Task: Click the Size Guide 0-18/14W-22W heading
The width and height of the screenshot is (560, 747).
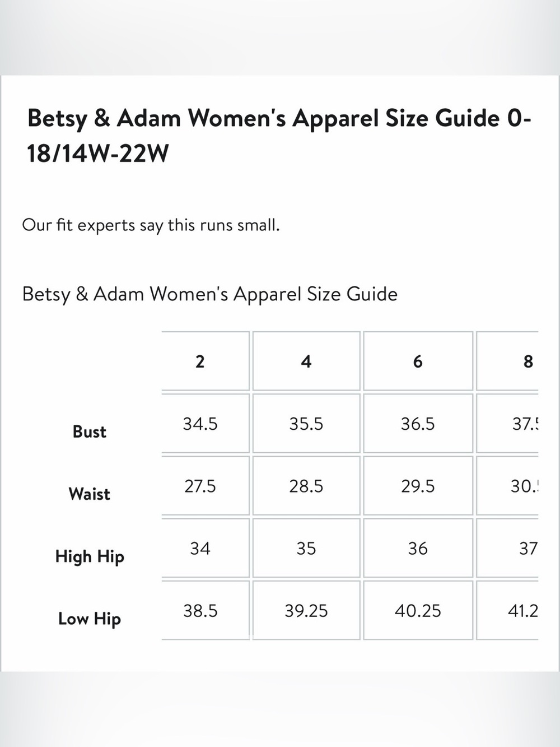Action: coord(279,135)
